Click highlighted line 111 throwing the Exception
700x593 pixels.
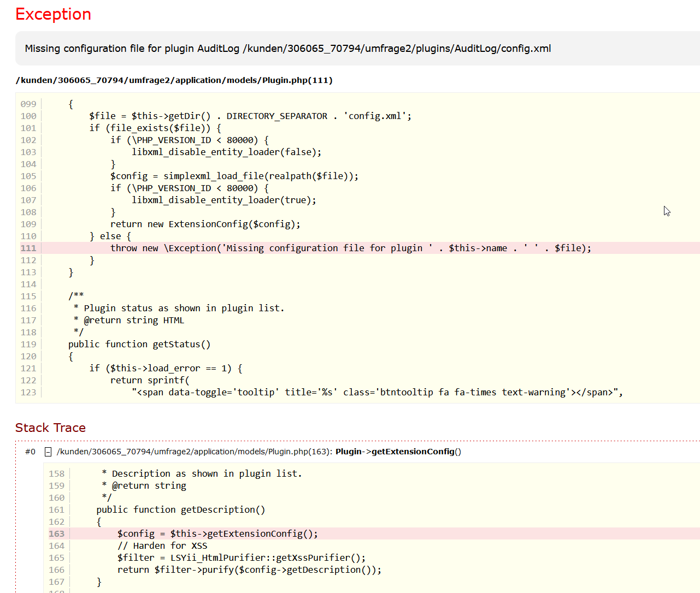pyautogui.click(x=350, y=248)
